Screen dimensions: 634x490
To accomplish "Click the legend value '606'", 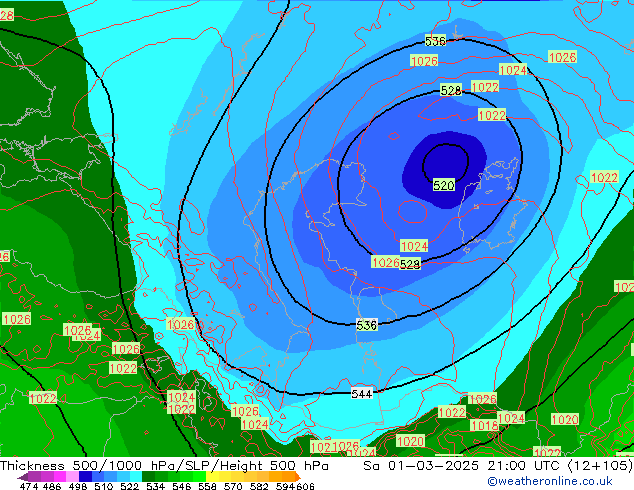I will coord(305,486).
